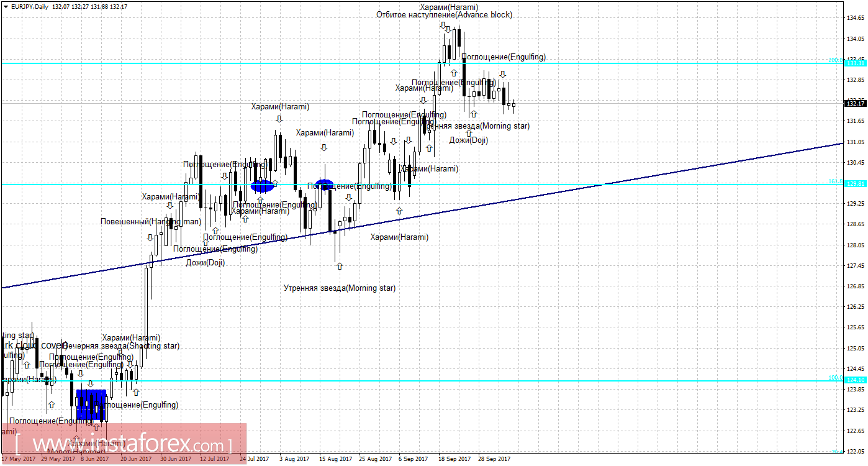Click the small triangle beside EURJPY,Daily title
868x466 pixels.
5,6
